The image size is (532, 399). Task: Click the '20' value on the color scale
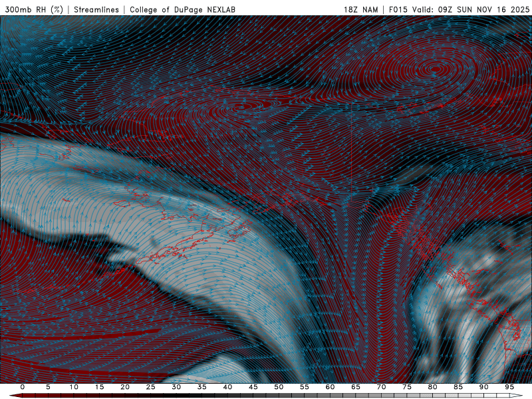tap(125, 387)
